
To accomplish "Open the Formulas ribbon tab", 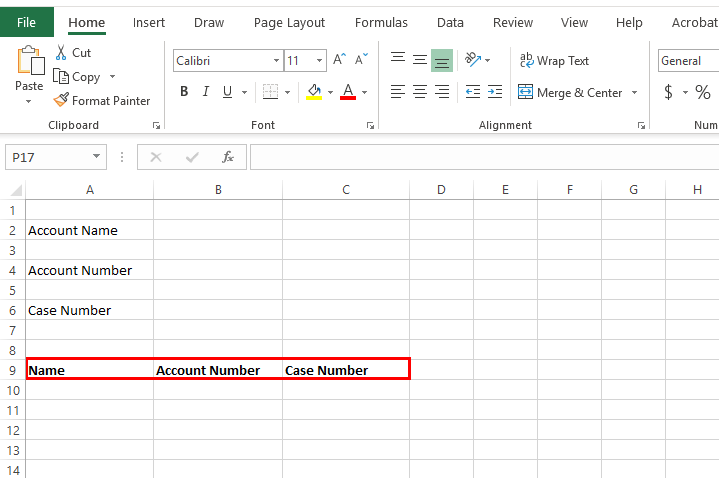I will coord(381,22).
